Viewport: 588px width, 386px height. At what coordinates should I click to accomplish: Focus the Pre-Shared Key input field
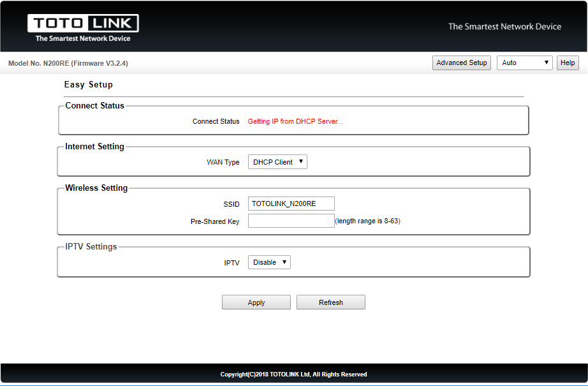click(x=291, y=221)
